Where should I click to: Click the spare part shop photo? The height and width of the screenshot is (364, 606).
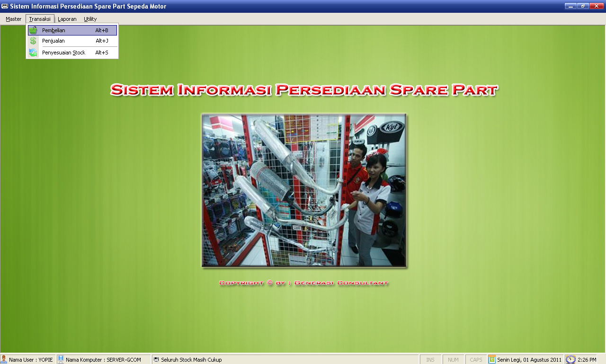click(304, 190)
